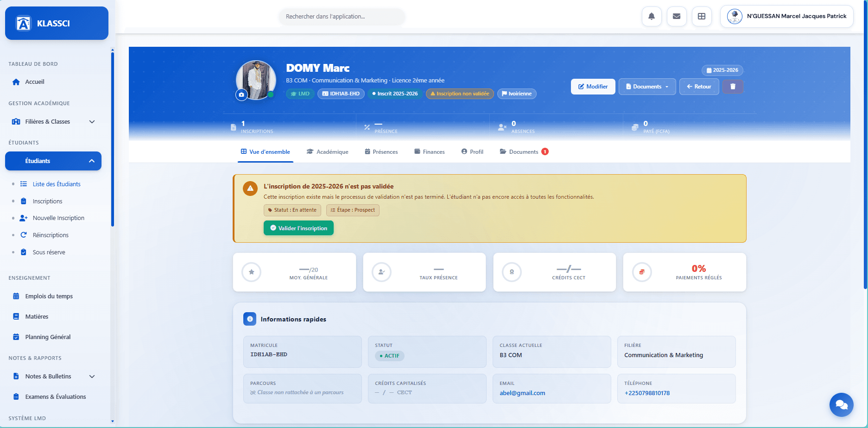
Task: Click the star icon in Moy. Générale card
Action: click(252, 272)
